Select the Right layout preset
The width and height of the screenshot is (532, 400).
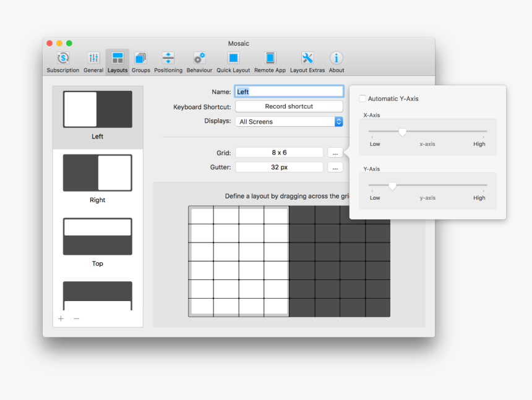(x=97, y=174)
